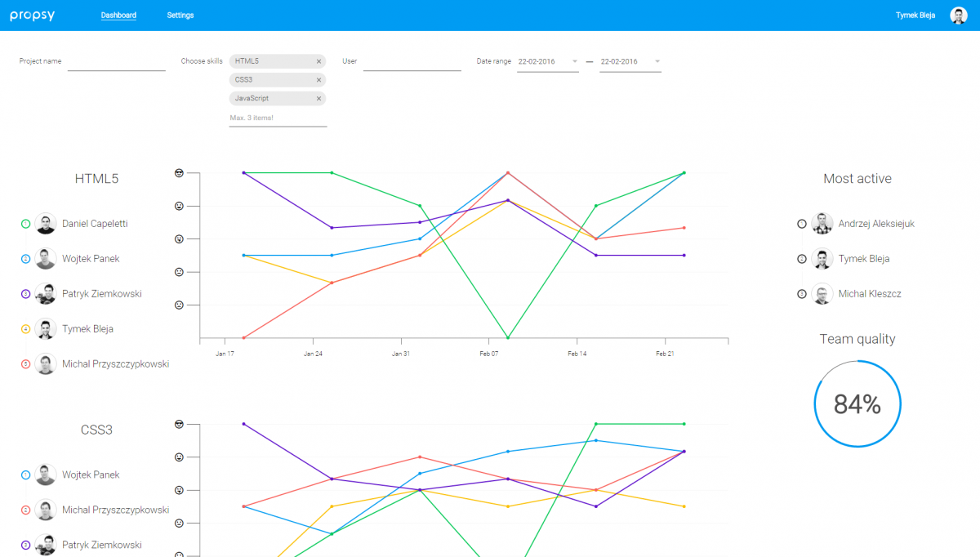
Task: Toggle the green rank circle for Daniel Capeletti
Action: coord(25,224)
